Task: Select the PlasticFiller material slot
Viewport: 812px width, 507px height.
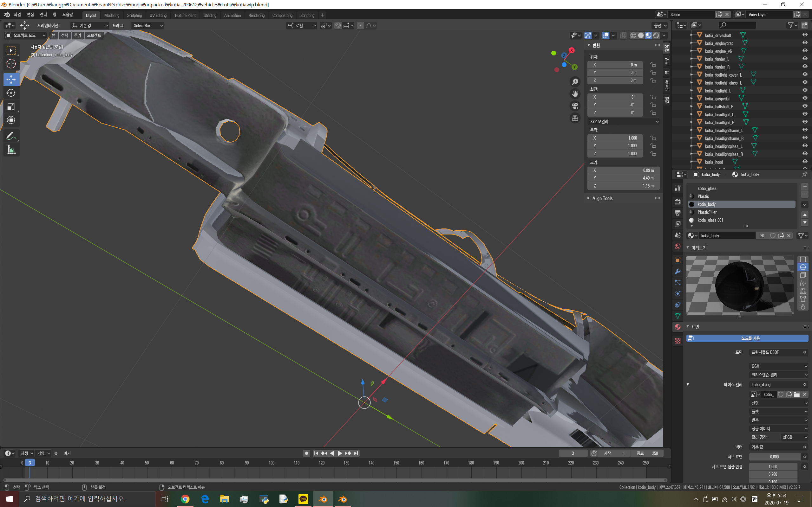Action: click(x=707, y=212)
